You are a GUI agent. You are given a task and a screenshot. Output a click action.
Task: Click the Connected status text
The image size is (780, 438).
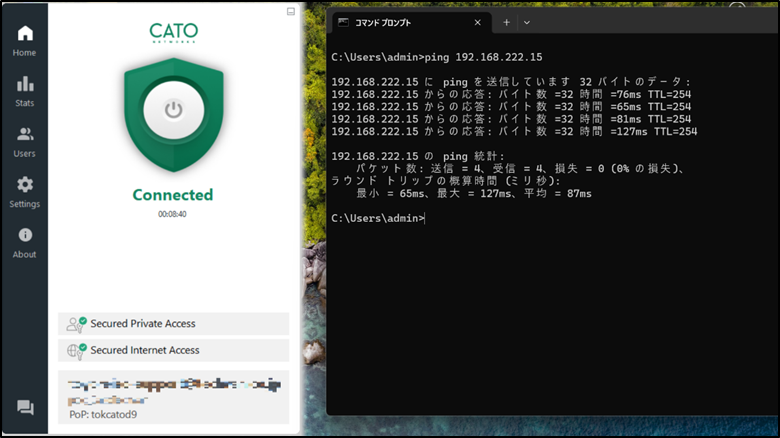point(173,195)
